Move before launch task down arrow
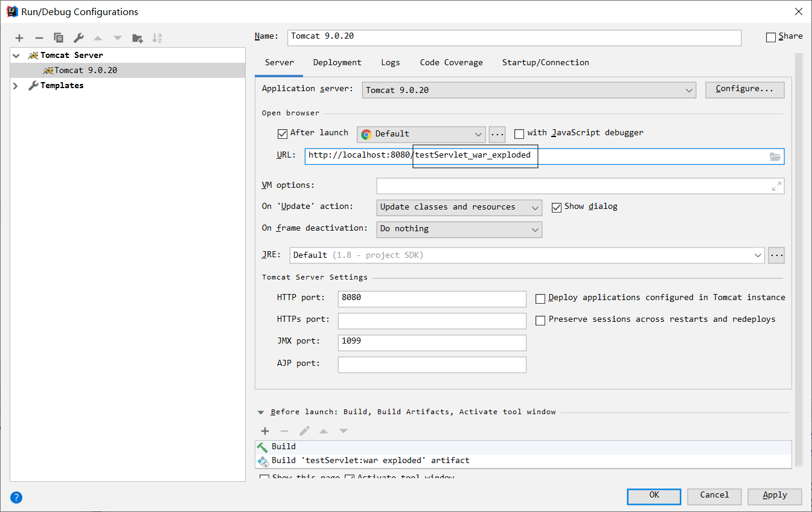Image resolution: width=812 pixels, height=512 pixels. 344,431
